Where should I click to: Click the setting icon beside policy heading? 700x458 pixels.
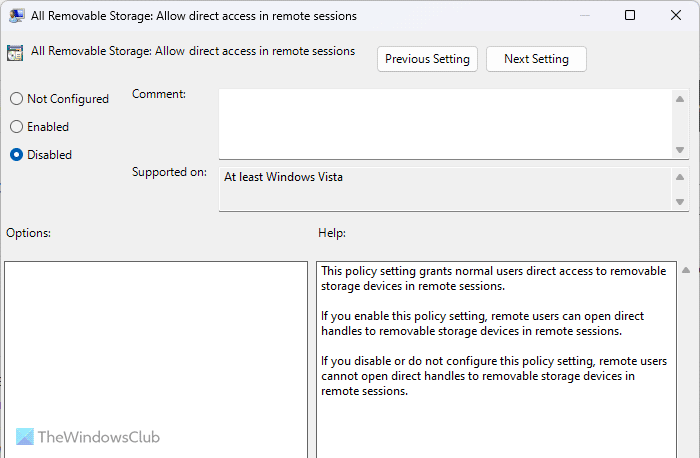pos(15,54)
